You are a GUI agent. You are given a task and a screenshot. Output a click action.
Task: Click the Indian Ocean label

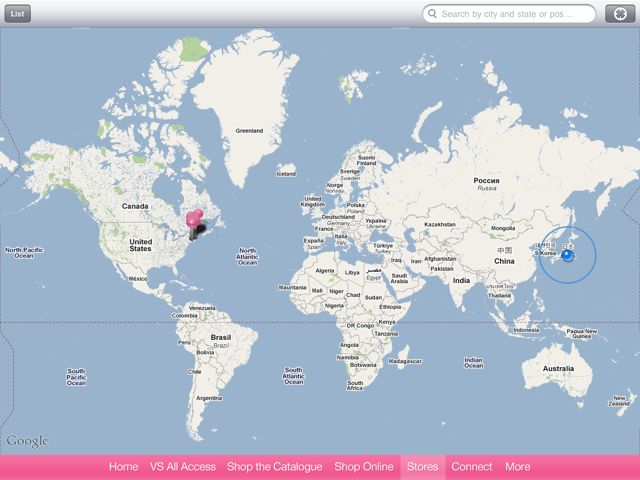click(x=473, y=363)
